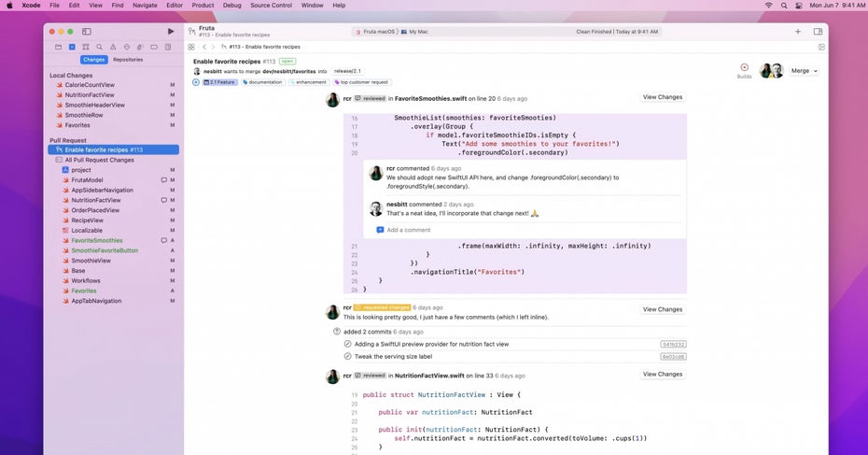
Task: Open the related items grid icon
Action: coord(191,47)
